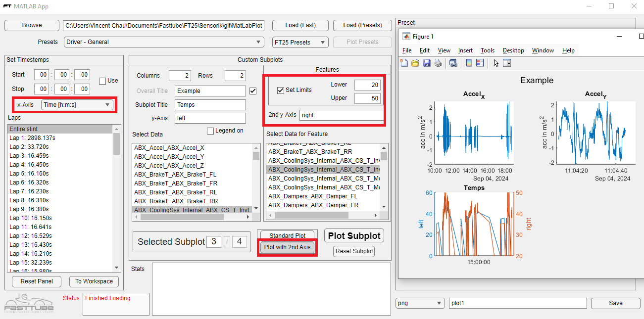Click the Plot with 2nd Axis button
The image size is (644, 319).
[x=287, y=247]
